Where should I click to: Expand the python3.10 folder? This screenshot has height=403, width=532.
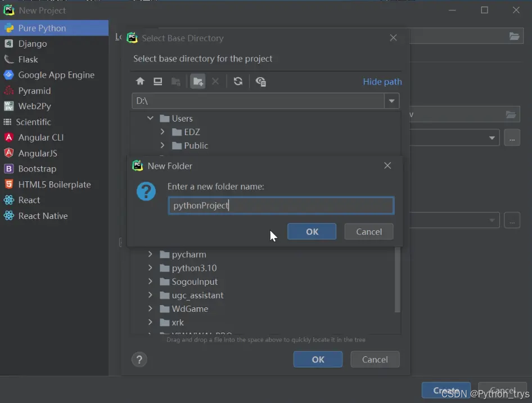[x=150, y=268]
